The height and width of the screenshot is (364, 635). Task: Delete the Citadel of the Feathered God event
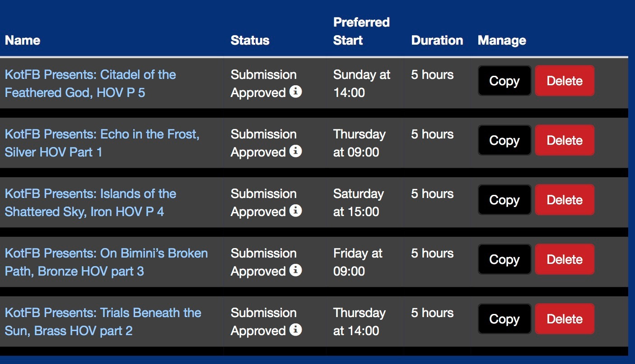(565, 81)
